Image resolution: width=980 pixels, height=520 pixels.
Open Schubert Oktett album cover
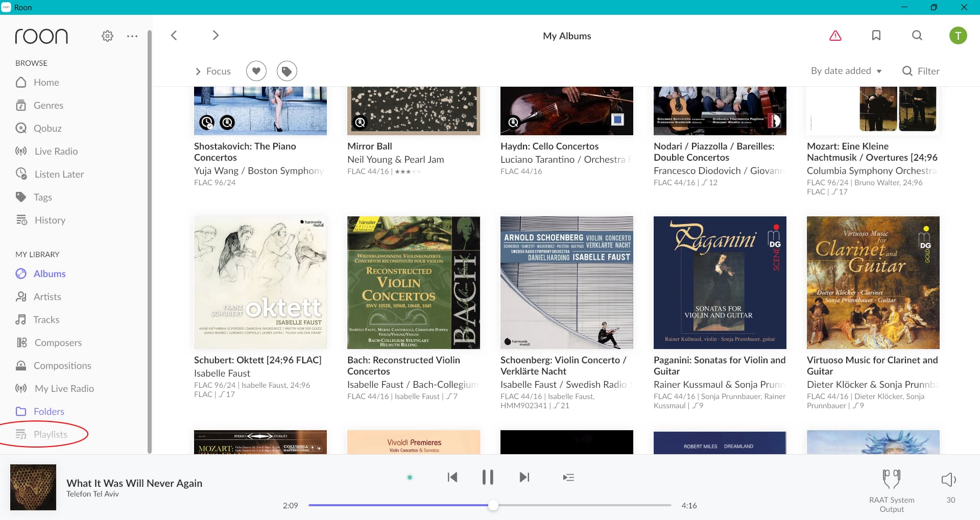tap(260, 283)
